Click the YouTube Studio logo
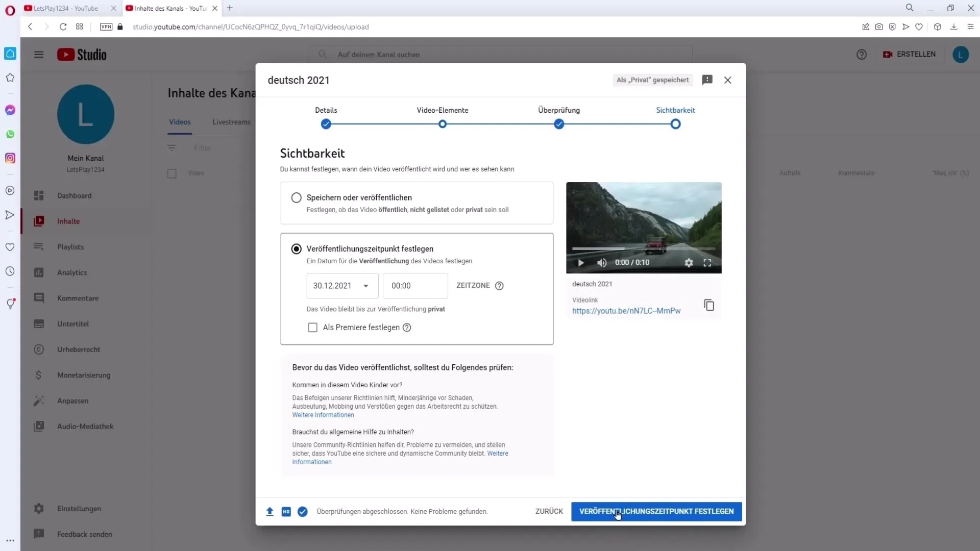The height and width of the screenshot is (551, 980). tap(82, 55)
